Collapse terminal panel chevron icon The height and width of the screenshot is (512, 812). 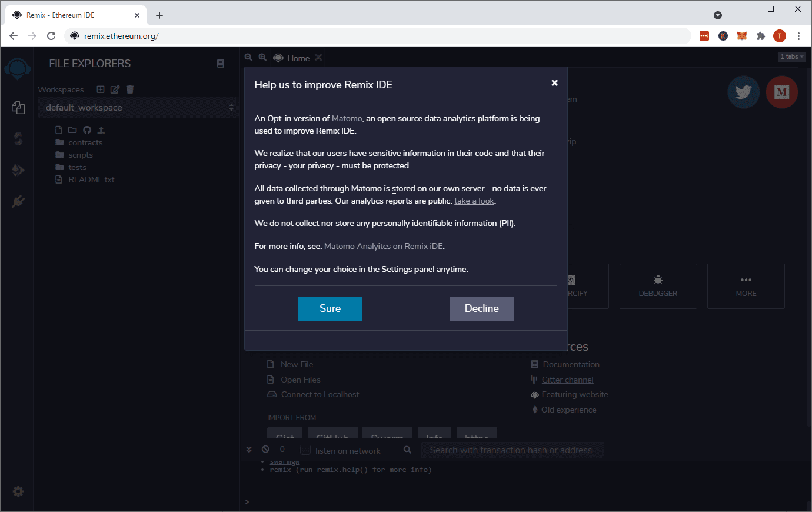[249, 449]
